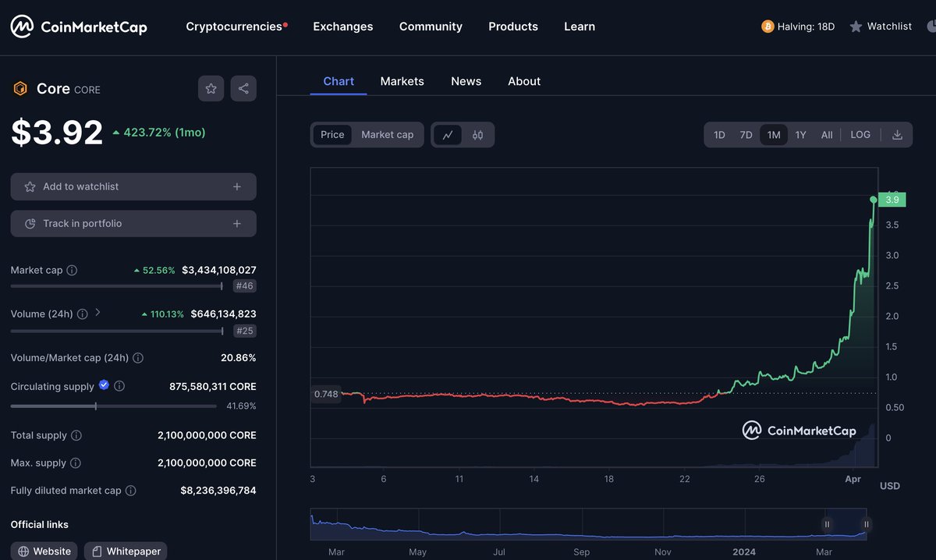Click the $3,434,108,027 market cap value

click(x=219, y=271)
